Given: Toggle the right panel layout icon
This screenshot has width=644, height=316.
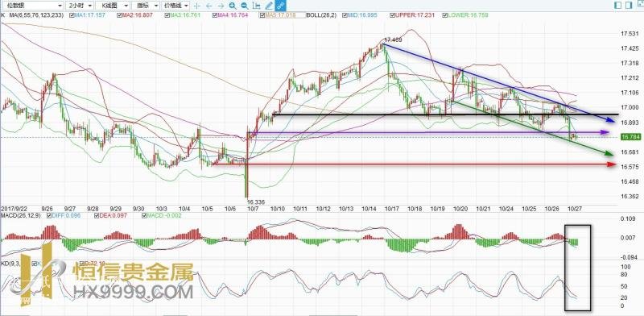Looking at the screenshot, I should 628,6.
